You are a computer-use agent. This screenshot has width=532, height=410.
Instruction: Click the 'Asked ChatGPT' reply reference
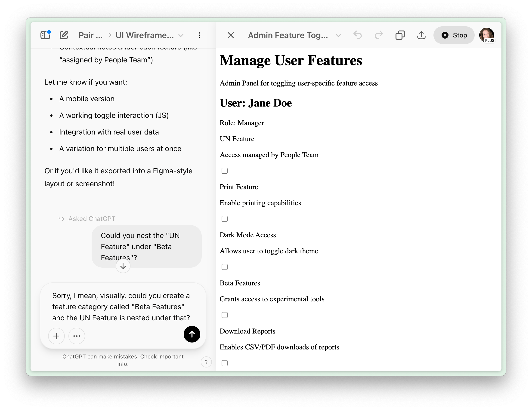coord(87,219)
